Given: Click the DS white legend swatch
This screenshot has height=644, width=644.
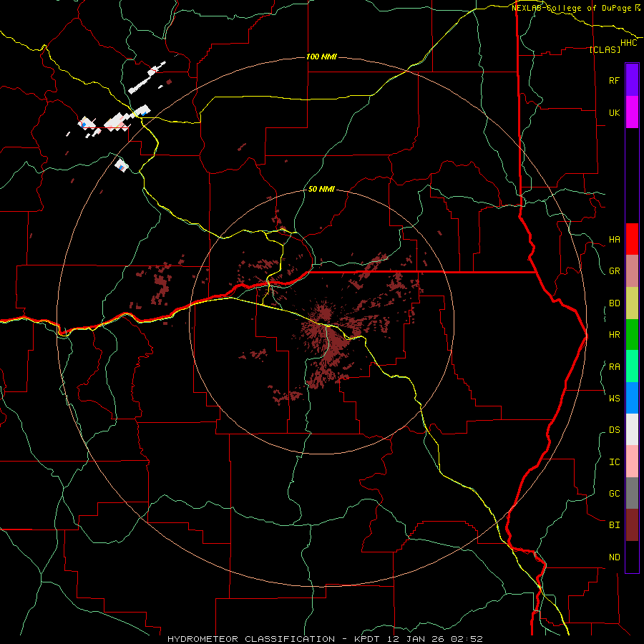Looking at the screenshot, I should coord(632,429).
